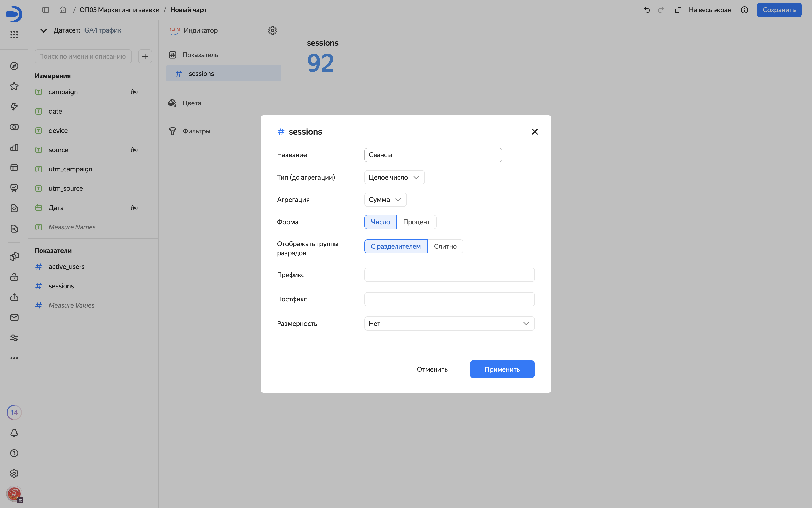Open the bar chart icon in sidebar
This screenshot has height=508, width=812.
tap(14, 147)
